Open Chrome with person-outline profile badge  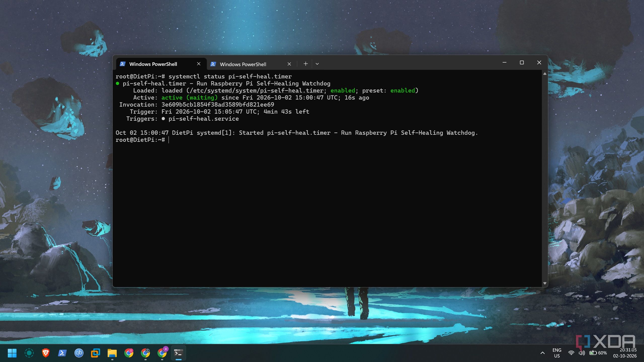click(145, 353)
